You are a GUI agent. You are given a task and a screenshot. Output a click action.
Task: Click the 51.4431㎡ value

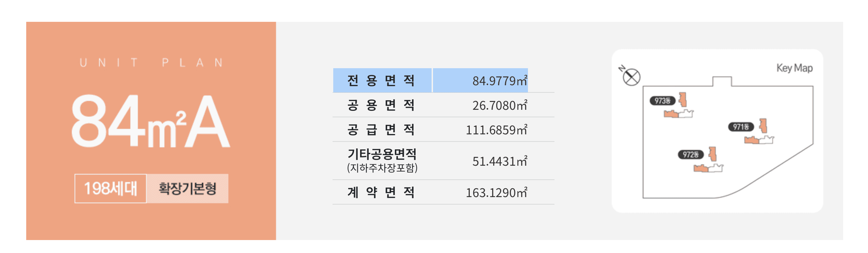[x=499, y=161]
